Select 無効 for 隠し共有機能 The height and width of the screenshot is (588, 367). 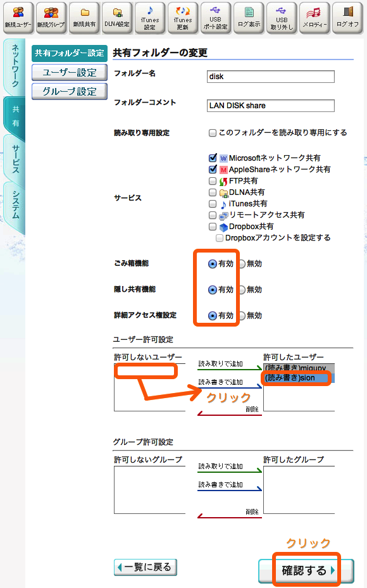(242, 290)
